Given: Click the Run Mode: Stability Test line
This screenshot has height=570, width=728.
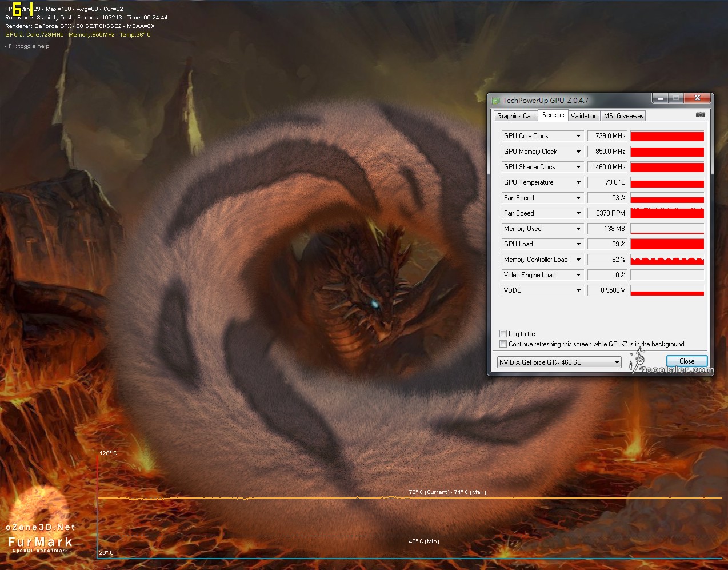Looking at the screenshot, I should pos(86,18).
